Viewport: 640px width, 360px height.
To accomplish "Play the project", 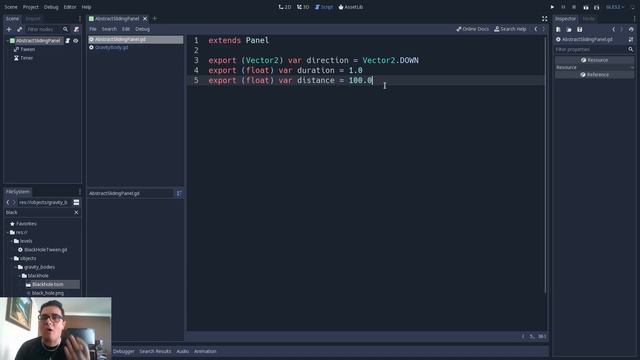I will 552,7.
